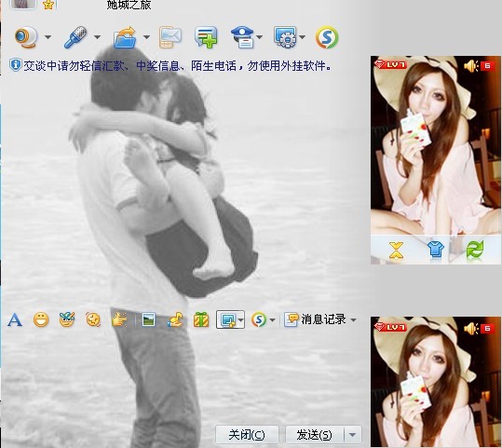Click the yellow star icon near avatar
502x448 pixels.
point(48,4)
